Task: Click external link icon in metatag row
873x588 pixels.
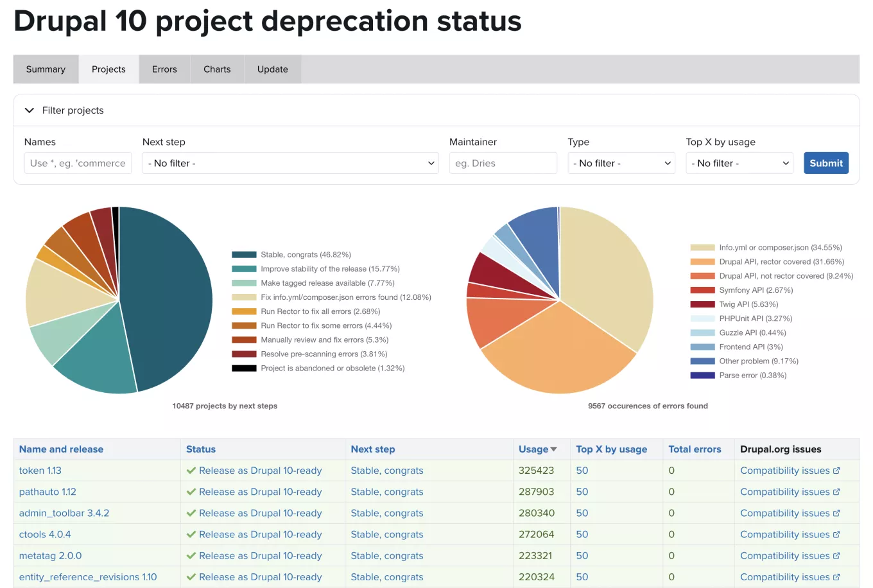Action: [x=836, y=556]
